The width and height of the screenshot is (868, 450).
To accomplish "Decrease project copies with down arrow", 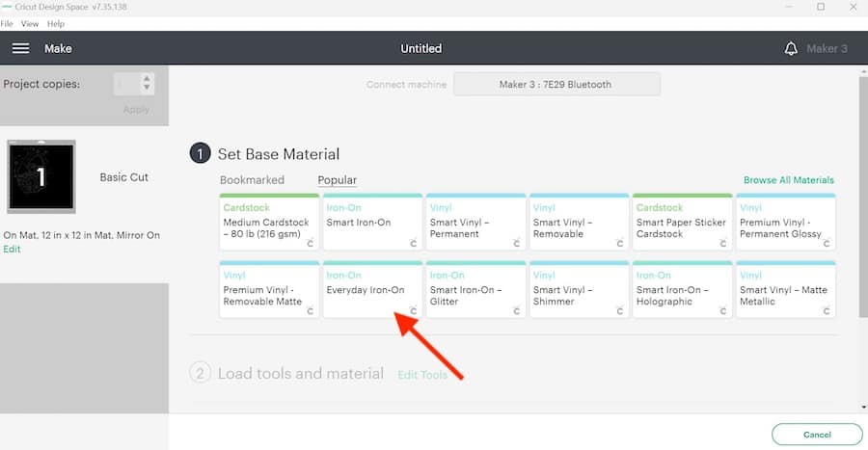I will coord(147,88).
